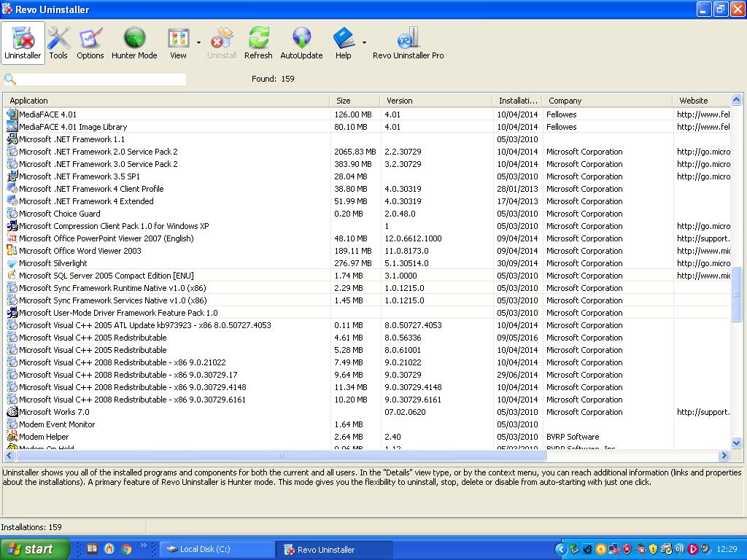Switch to Local Disk (C:) taskbar window
Image resolution: width=747 pixels, height=560 pixels.
point(217,549)
